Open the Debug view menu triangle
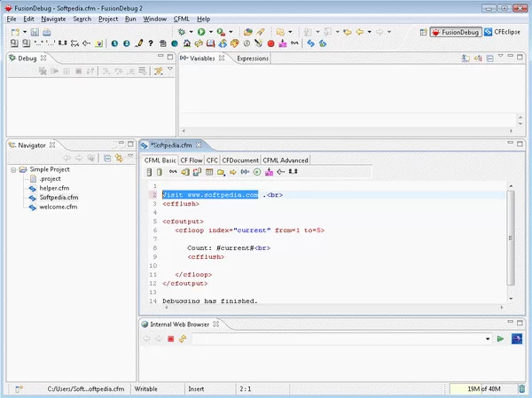Viewport: 532px width, 398px height. click(170, 69)
